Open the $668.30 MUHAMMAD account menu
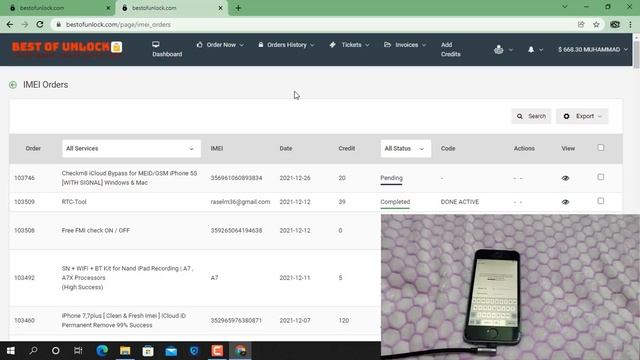 pyautogui.click(x=593, y=49)
